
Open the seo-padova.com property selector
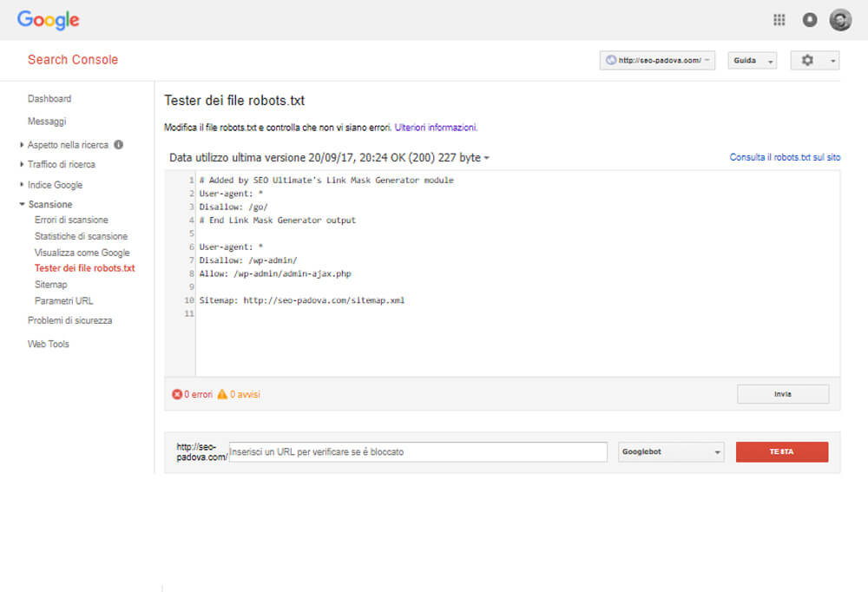click(657, 61)
